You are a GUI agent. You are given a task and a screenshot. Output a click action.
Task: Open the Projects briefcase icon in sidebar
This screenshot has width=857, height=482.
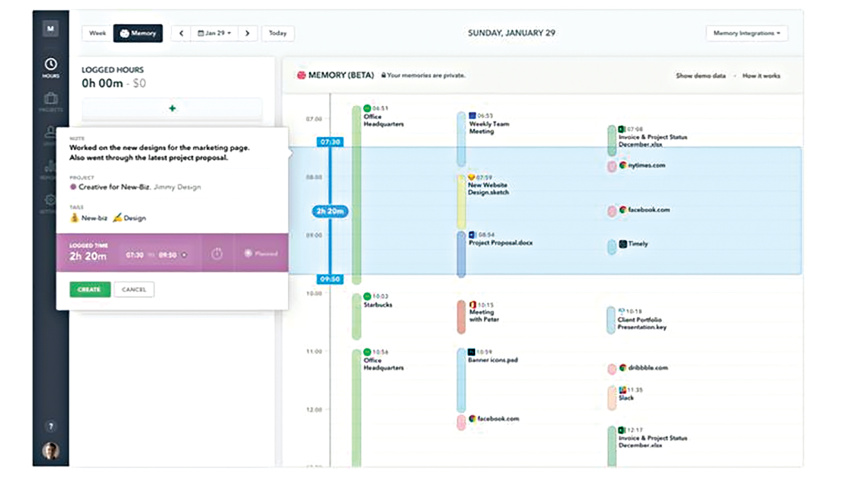tap(50, 102)
